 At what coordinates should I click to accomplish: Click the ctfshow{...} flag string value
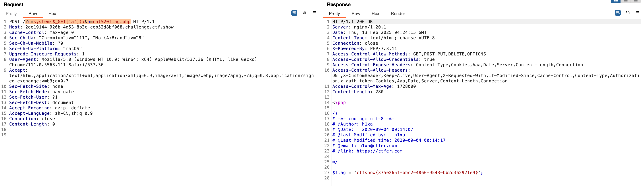click(417, 173)
